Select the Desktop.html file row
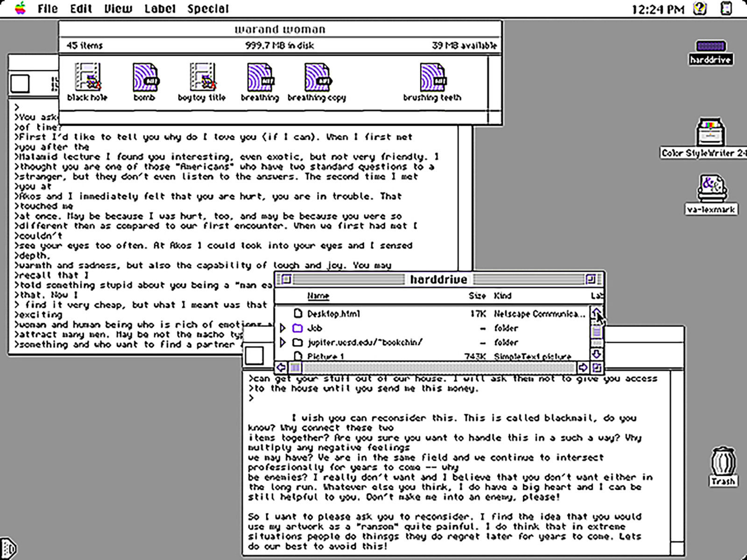Image resolution: width=747 pixels, height=560 pixels. [x=432, y=314]
